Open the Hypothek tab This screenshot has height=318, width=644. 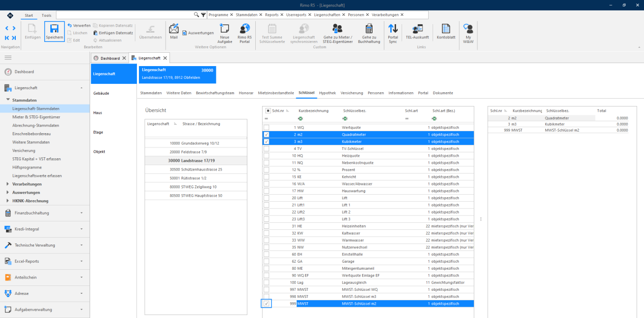coord(328,93)
